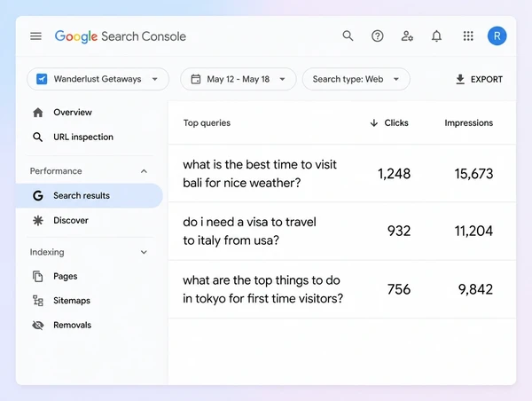The width and height of the screenshot is (532, 401).
Task: Click the Search type: Web label text
Action: pos(348,79)
